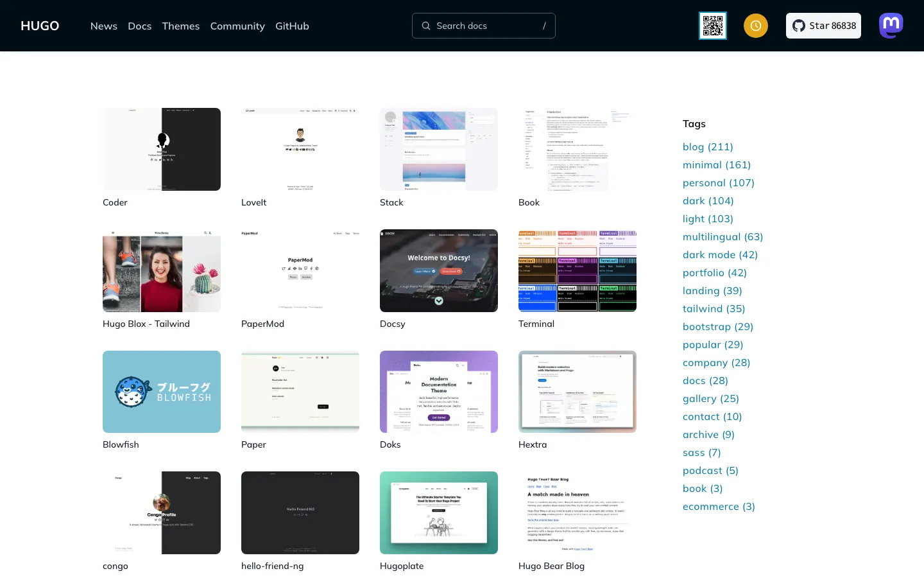
Task: Filter by the light (103) tag
Action: pyautogui.click(x=708, y=219)
